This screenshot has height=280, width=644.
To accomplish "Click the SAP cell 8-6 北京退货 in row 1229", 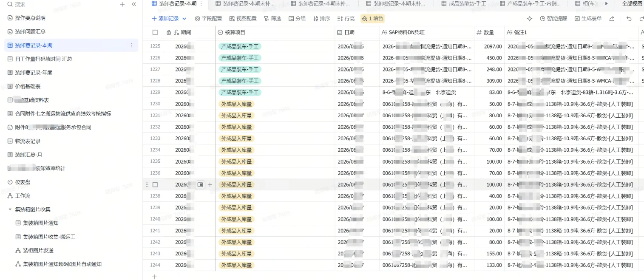I will (427, 92).
